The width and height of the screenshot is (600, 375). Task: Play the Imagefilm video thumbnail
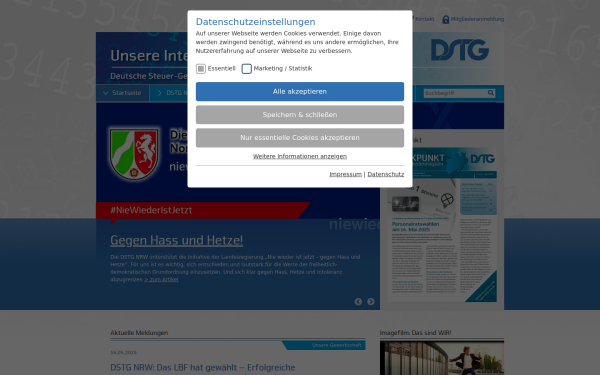pyautogui.click(x=442, y=358)
